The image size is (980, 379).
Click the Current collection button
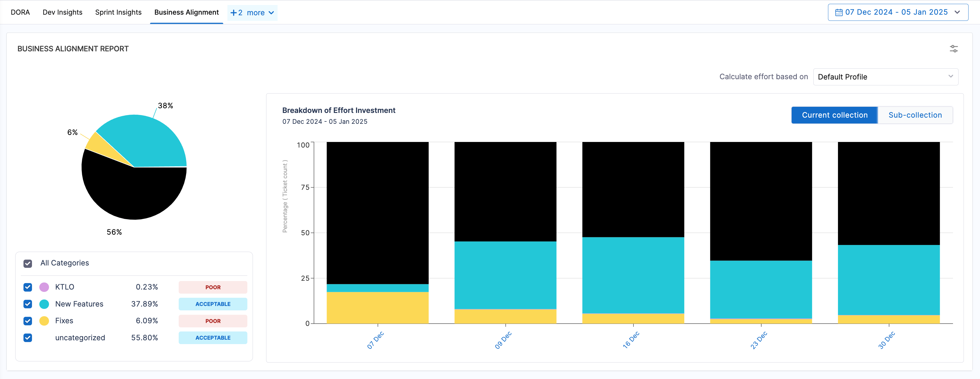[834, 115]
